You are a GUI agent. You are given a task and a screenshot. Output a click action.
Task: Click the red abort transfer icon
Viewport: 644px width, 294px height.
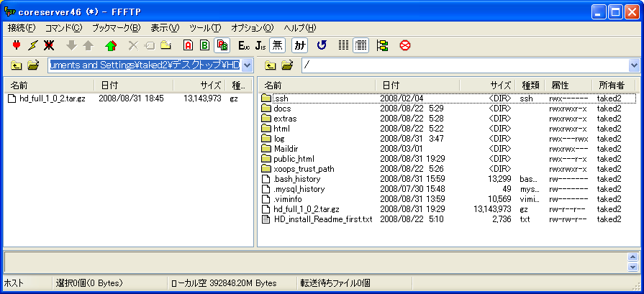405,45
